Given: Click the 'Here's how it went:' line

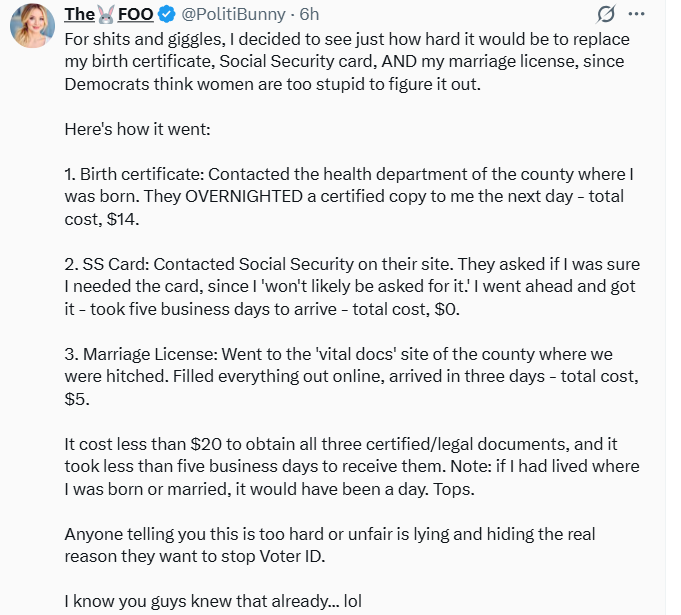Looking at the screenshot, I should (135, 132).
